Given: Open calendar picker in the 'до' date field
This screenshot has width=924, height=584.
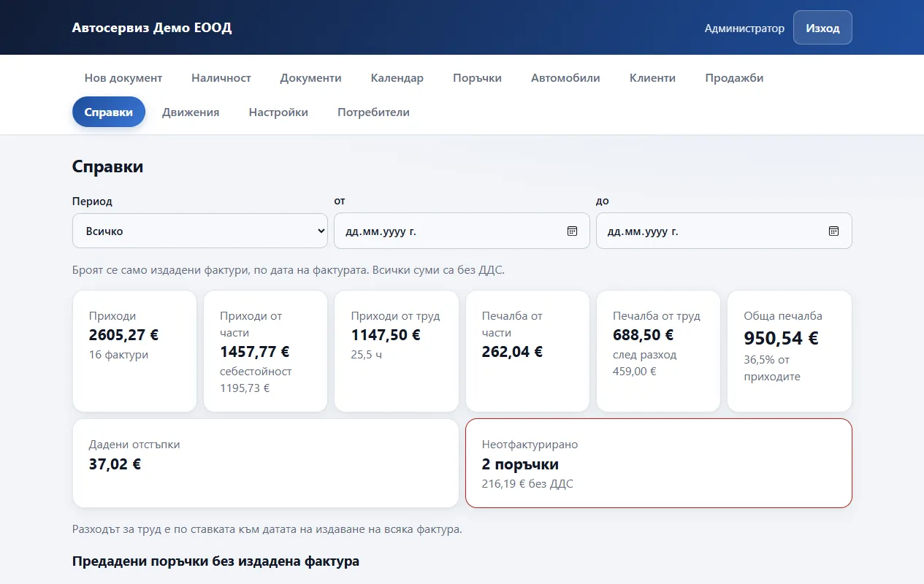Looking at the screenshot, I should click(833, 231).
